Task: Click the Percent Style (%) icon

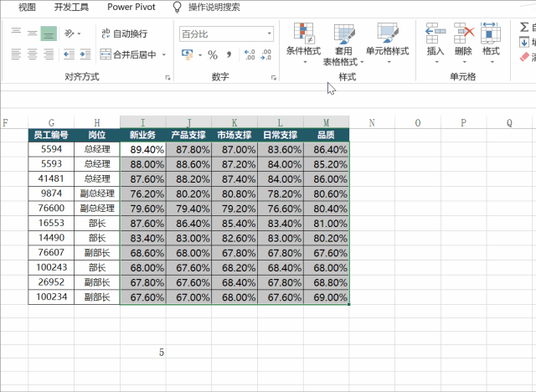Action: [x=213, y=54]
